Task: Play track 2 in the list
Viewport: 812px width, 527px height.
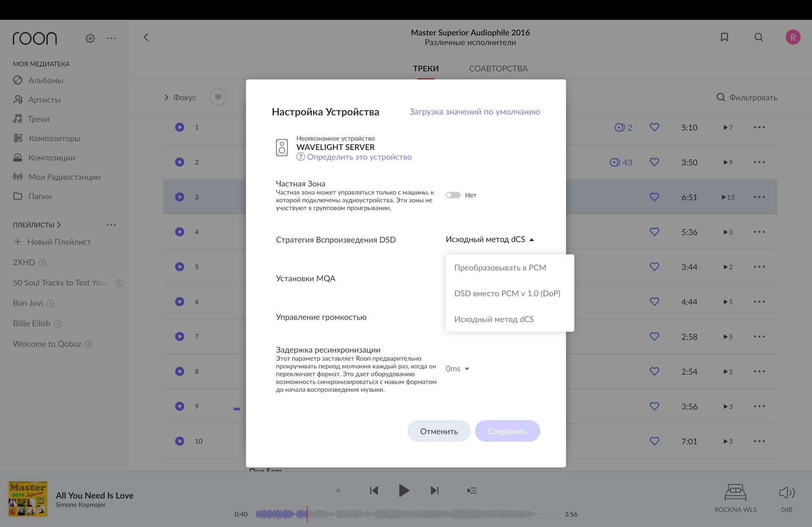Action: [180, 162]
